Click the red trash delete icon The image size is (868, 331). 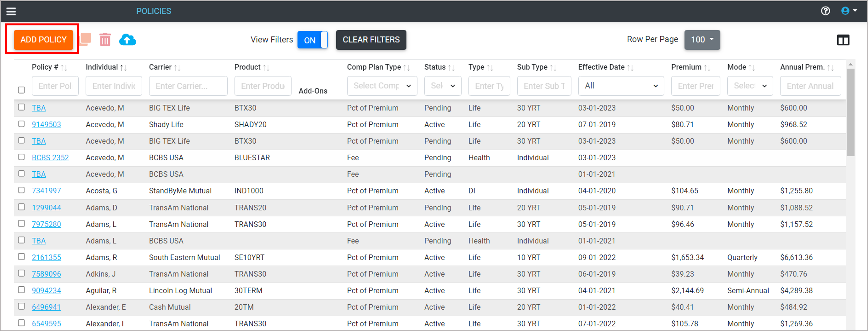click(x=105, y=40)
